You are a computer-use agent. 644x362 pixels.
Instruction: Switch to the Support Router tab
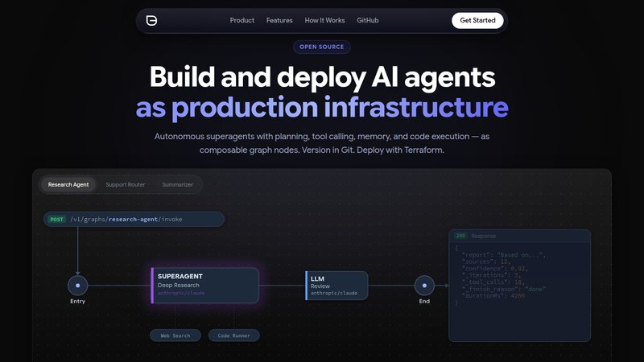coord(126,185)
